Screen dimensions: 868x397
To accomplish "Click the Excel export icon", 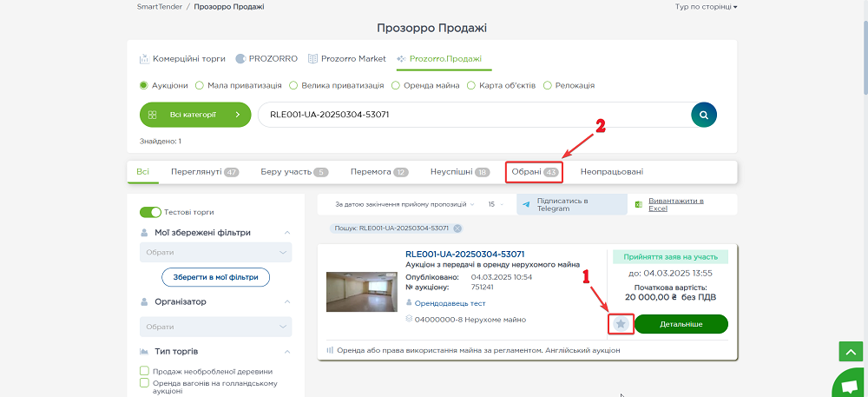I will coord(638,205).
